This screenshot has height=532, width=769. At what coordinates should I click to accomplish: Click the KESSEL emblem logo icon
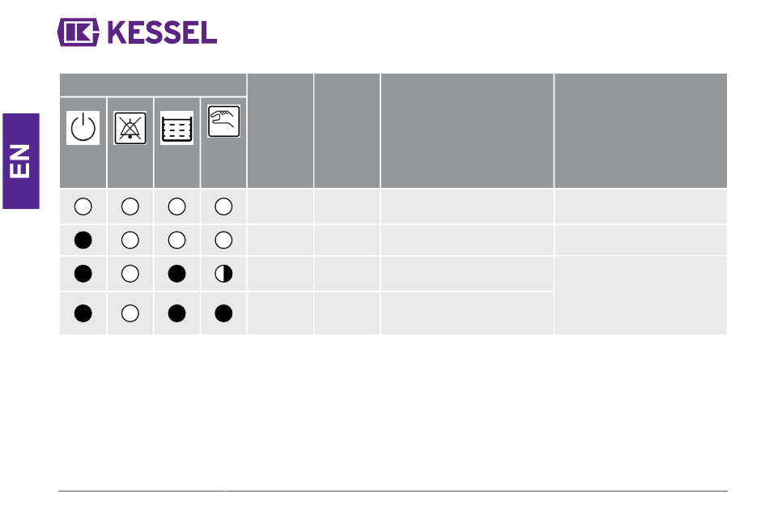tap(79, 32)
